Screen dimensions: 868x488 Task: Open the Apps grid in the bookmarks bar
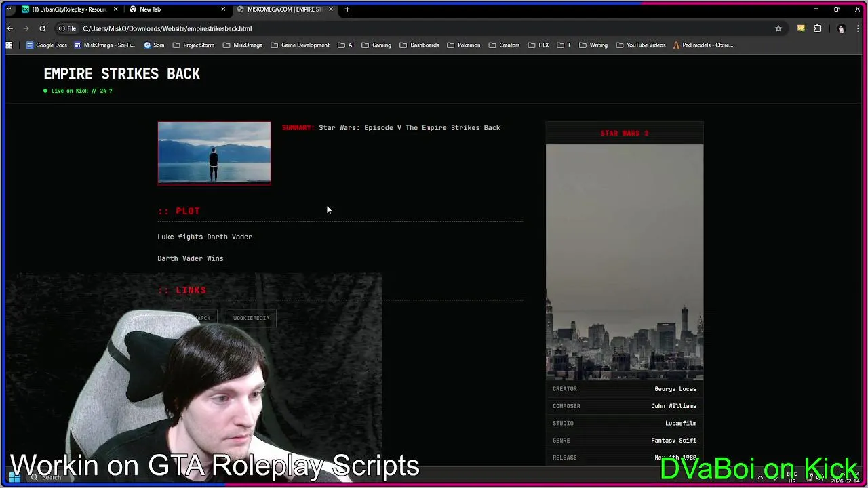click(x=9, y=45)
